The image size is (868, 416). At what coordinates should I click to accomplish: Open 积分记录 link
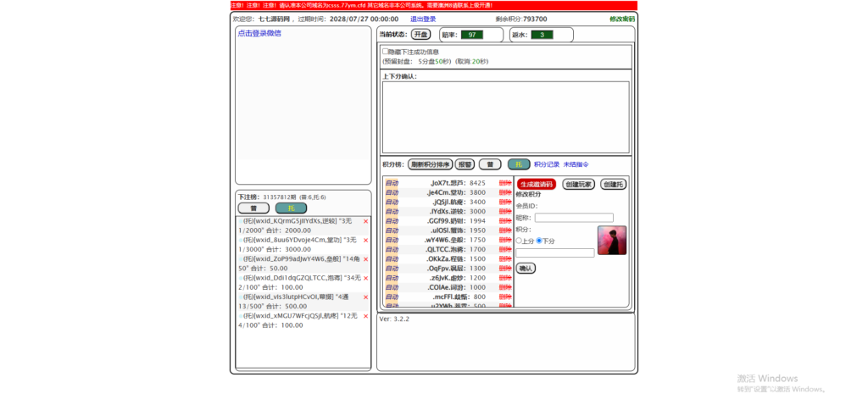point(547,164)
